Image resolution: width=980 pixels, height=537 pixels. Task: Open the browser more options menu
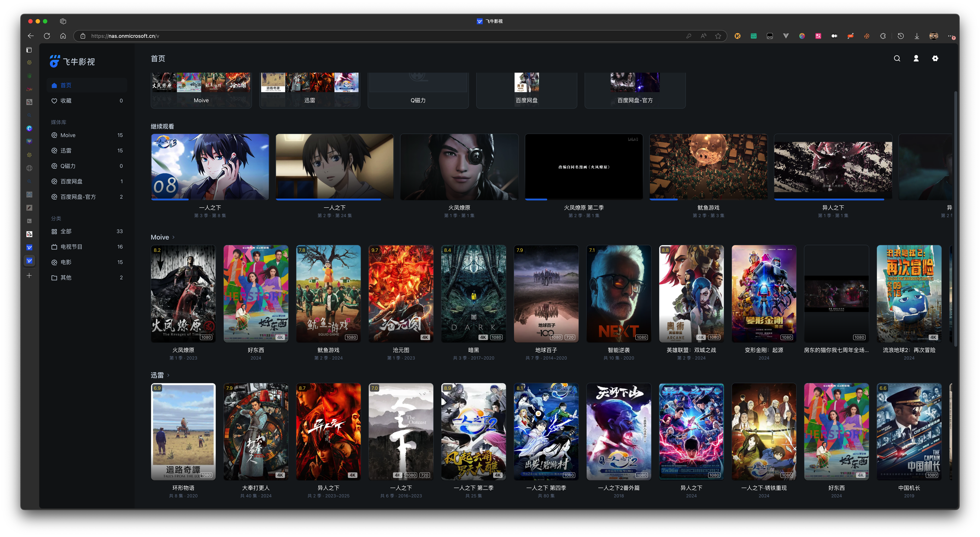tap(950, 36)
